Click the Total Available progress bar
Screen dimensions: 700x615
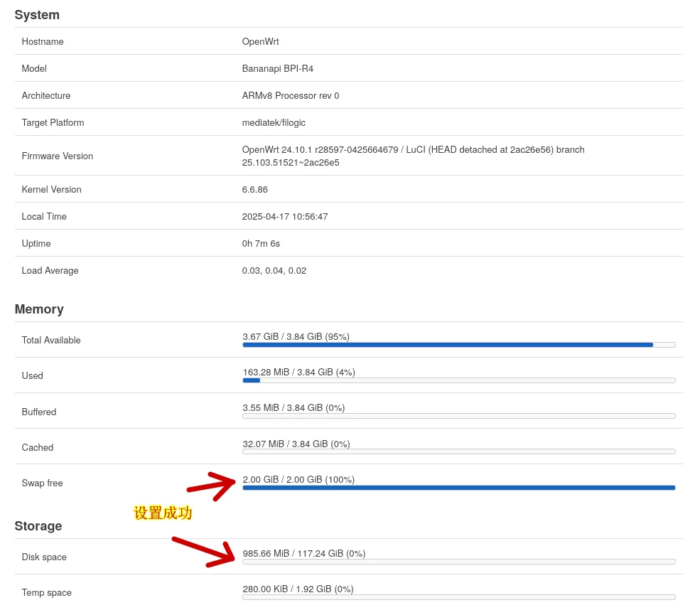[459, 345]
